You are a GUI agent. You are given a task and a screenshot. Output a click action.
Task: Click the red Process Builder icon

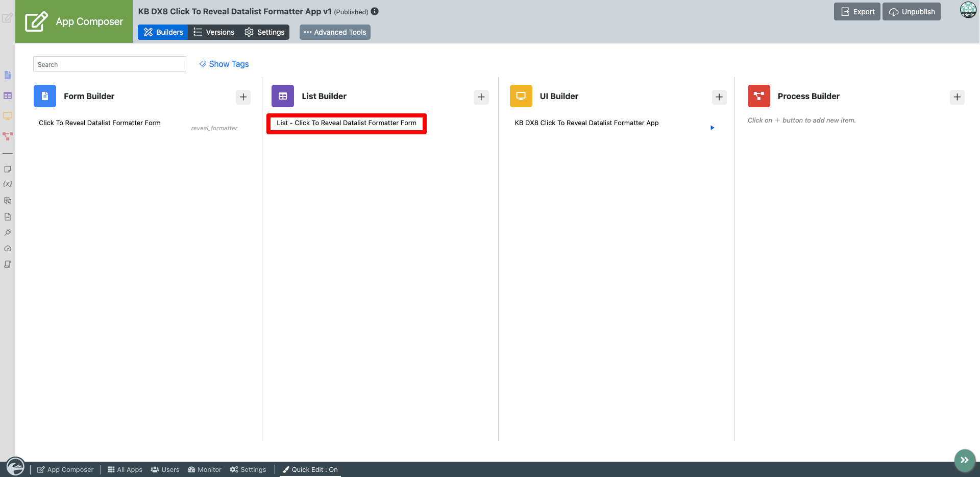pos(759,96)
